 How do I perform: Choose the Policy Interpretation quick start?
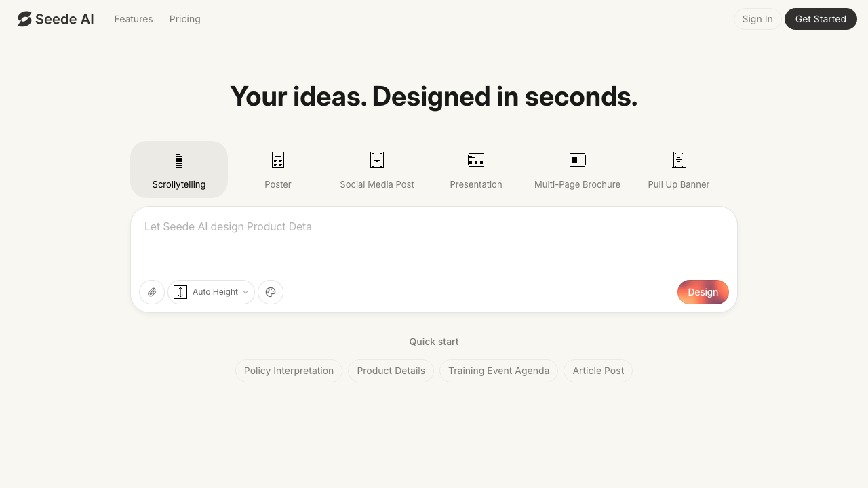click(x=289, y=371)
